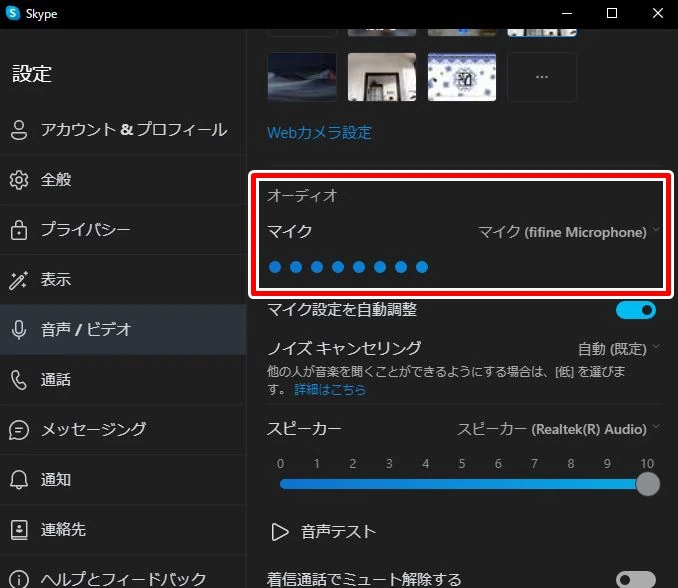The height and width of the screenshot is (588, 678).
Task: Click the account & profile person icon
Action: 18,130
